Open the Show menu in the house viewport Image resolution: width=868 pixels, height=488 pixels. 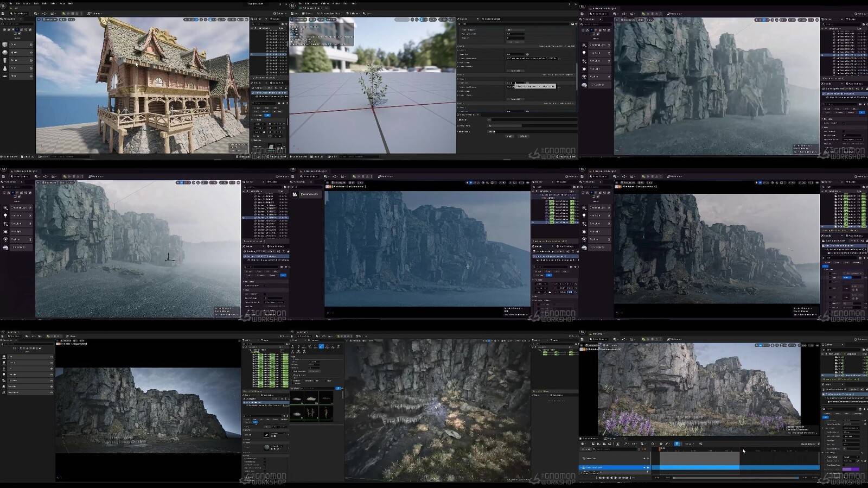72,20
